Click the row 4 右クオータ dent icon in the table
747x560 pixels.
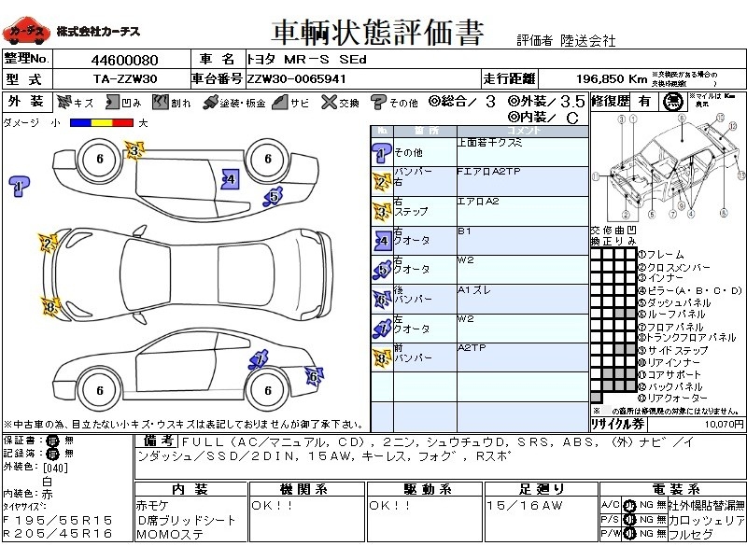[382, 241]
